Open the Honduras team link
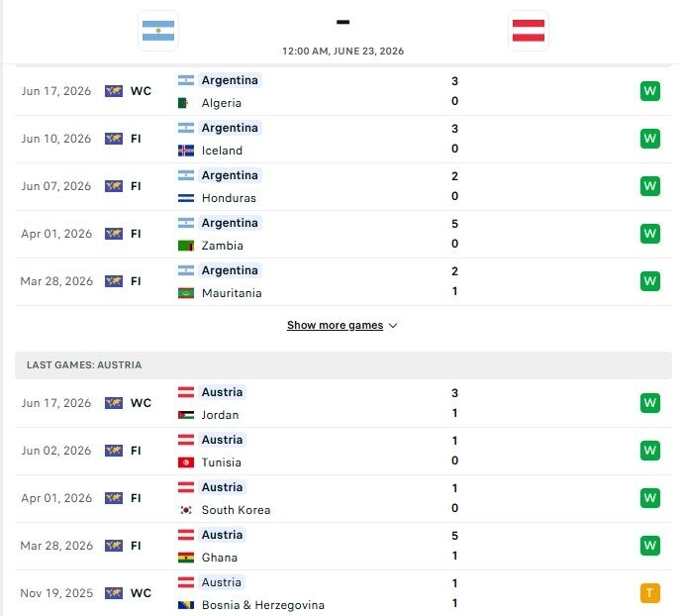Viewport: 682px width, 616px height. click(229, 198)
